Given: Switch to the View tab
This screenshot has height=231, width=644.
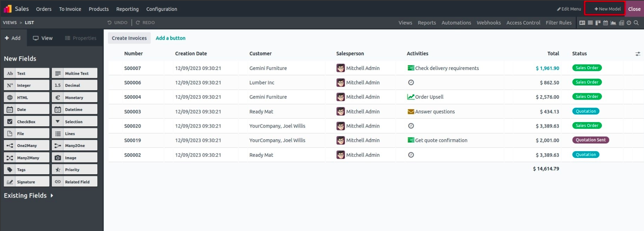Looking at the screenshot, I should pos(43,38).
